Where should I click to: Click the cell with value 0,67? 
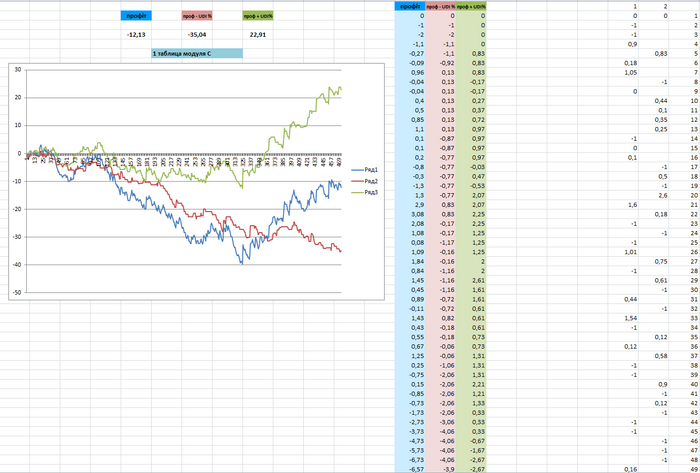(x=410, y=346)
